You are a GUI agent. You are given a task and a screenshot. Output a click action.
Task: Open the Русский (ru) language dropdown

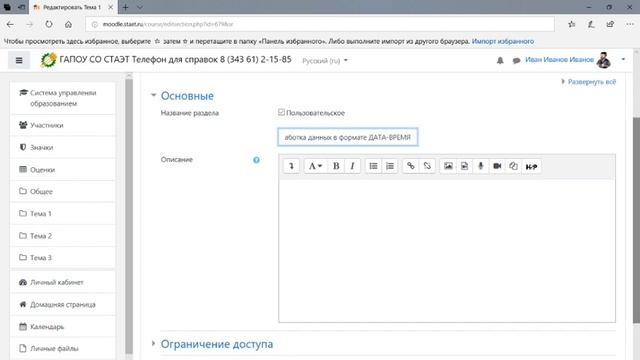coord(325,60)
